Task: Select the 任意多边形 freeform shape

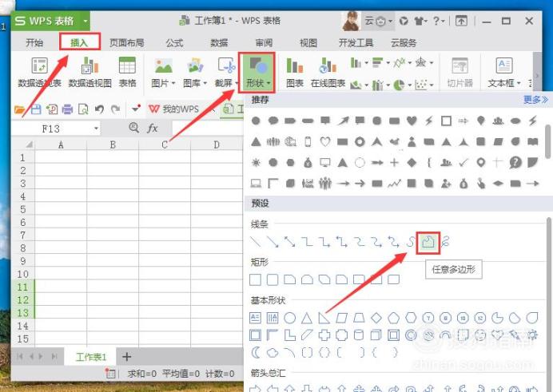Action: [x=428, y=243]
